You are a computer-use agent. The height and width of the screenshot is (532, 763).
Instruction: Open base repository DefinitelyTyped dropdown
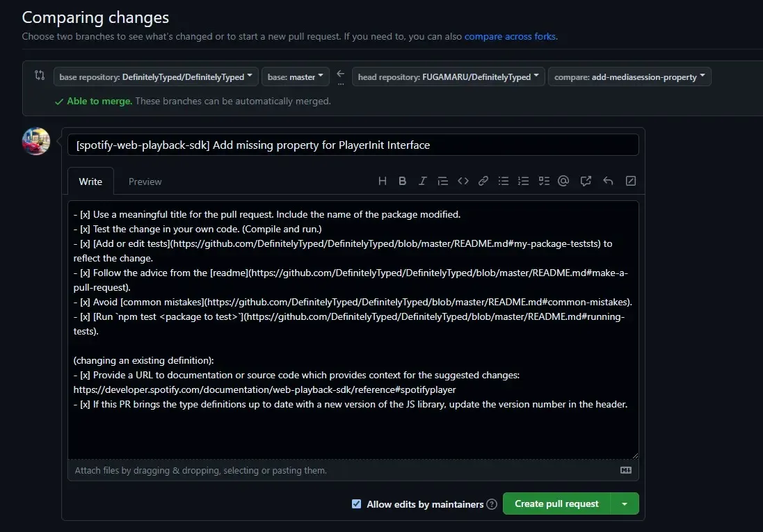coord(156,77)
